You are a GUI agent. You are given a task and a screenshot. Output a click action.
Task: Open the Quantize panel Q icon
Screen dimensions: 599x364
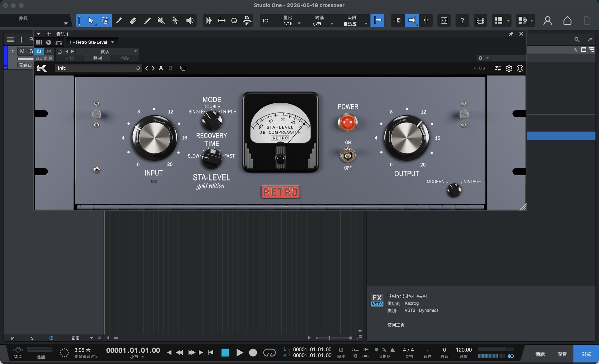[234, 21]
